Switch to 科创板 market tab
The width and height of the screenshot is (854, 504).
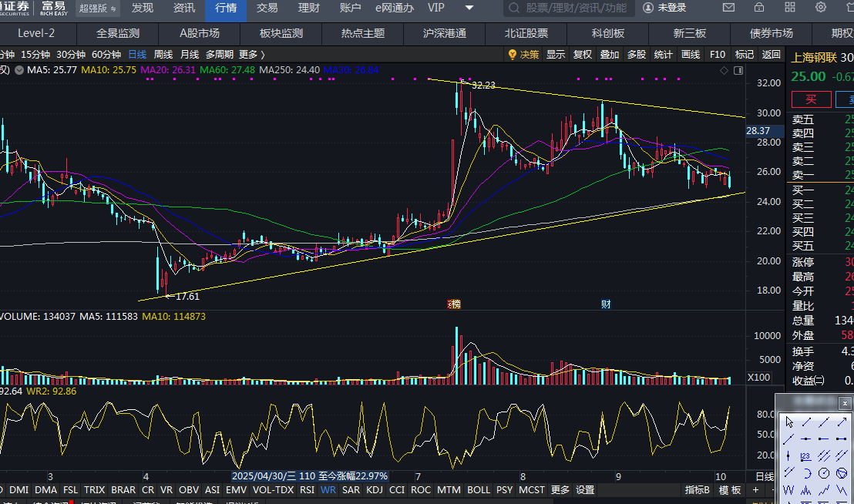pyautogui.click(x=608, y=34)
